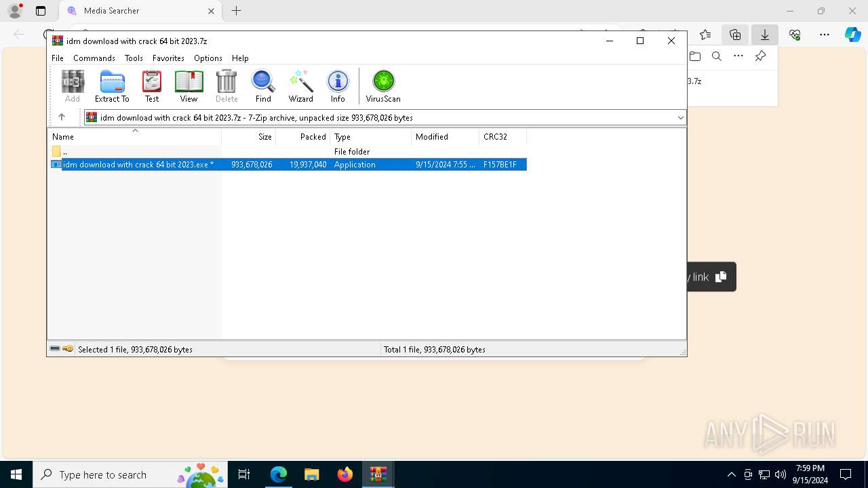
Task: Click the drive icon in WinRAR status bar
Action: pos(55,349)
